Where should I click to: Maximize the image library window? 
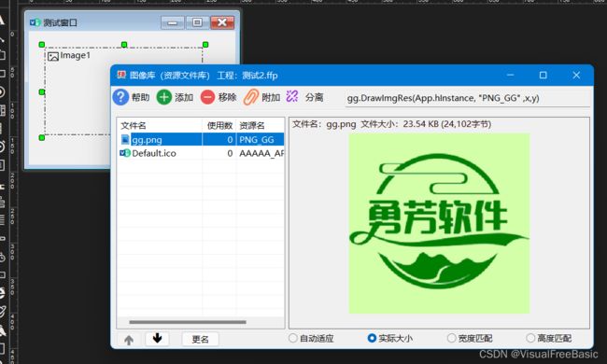pyautogui.click(x=543, y=75)
